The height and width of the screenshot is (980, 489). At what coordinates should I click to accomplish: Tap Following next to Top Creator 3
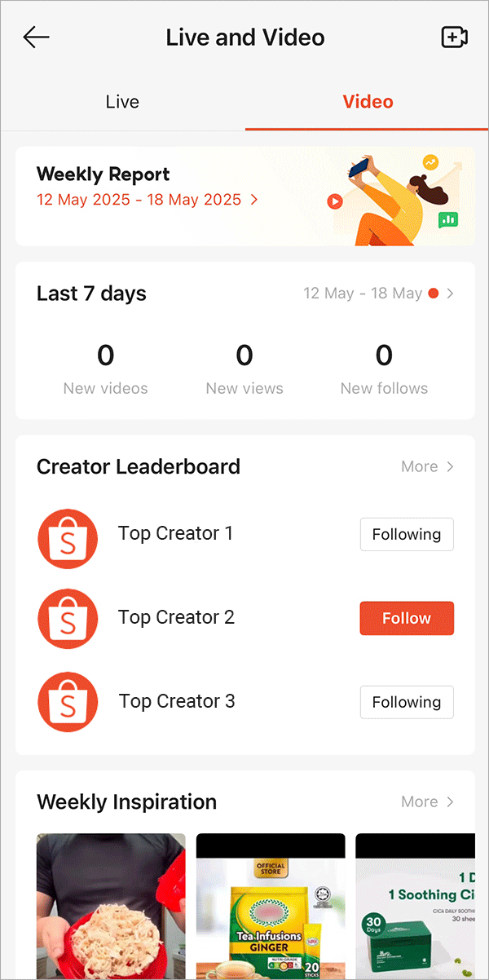point(407,702)
